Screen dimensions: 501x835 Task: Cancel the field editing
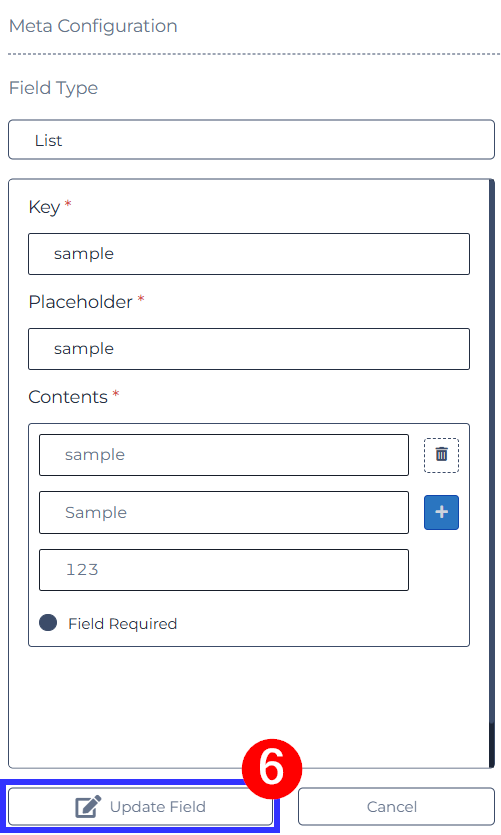tap(396, 806)
